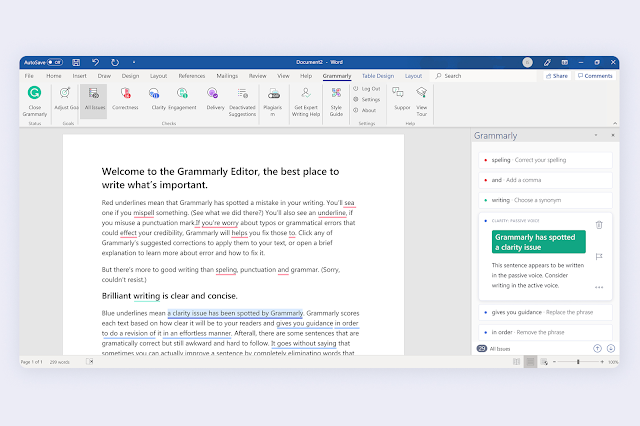Click the All Issues count badge
The width and height of the screenshot is (640, 426).
[482, 348]
